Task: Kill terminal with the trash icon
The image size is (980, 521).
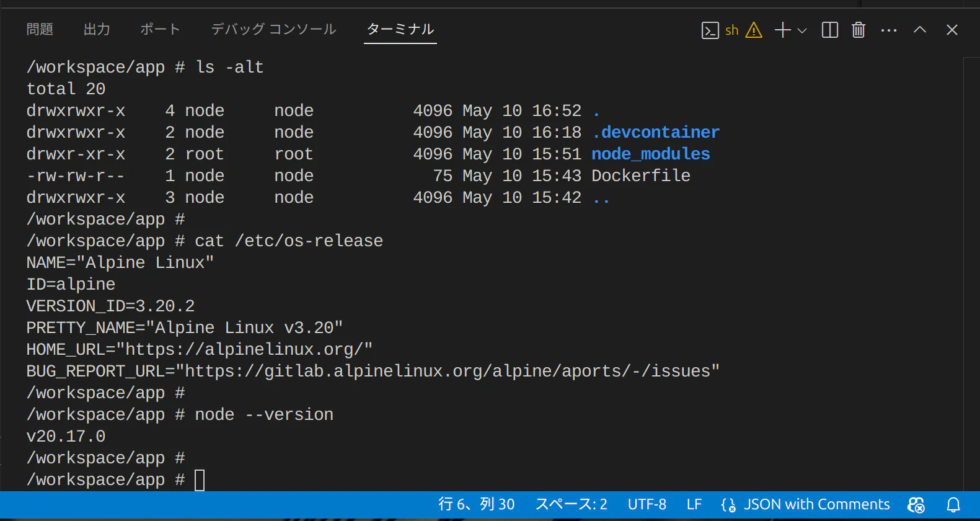Action: (859, 30)
